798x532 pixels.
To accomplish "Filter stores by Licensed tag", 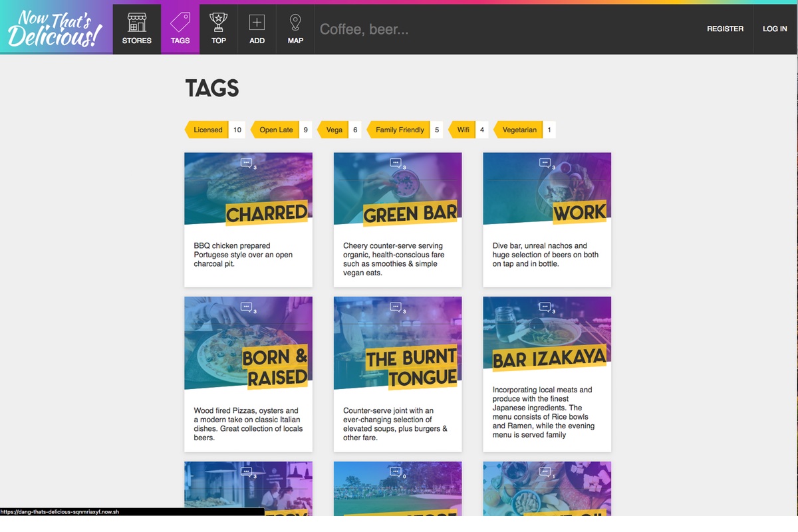I will [208, 130].
